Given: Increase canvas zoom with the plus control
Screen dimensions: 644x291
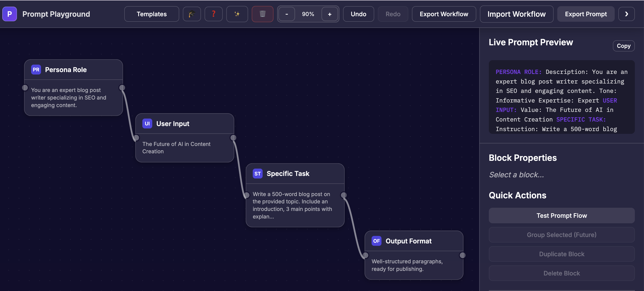Looking at the screenshot, I should (x=330, y=14).
